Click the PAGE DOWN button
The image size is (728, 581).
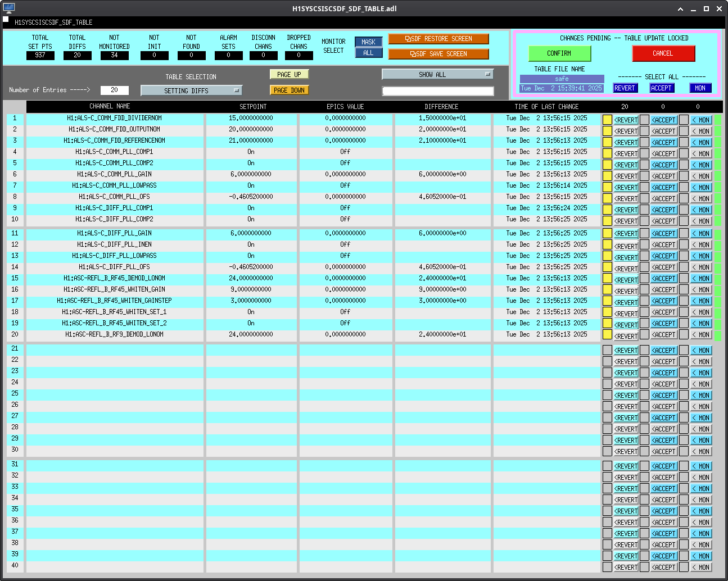pos(290,90)
